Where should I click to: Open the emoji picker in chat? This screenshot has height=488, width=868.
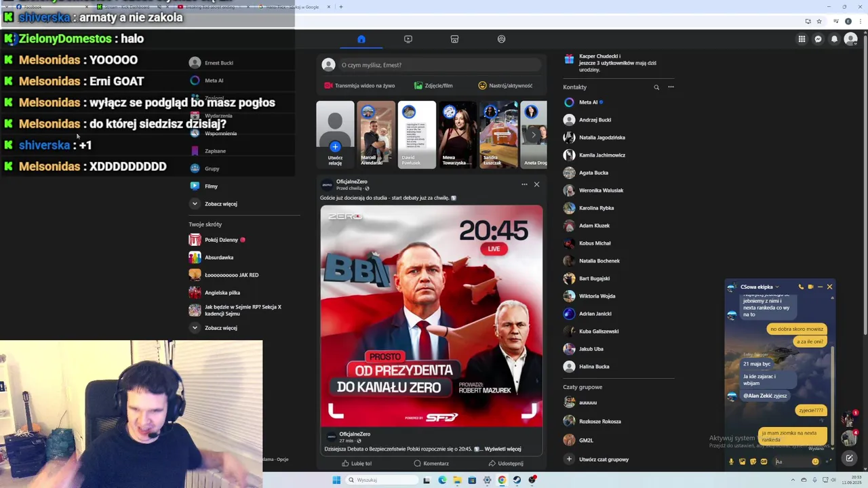815,462
